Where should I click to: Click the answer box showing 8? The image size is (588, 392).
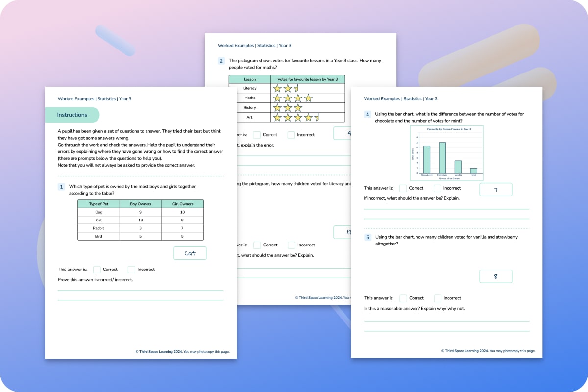(x=495, y=276)
